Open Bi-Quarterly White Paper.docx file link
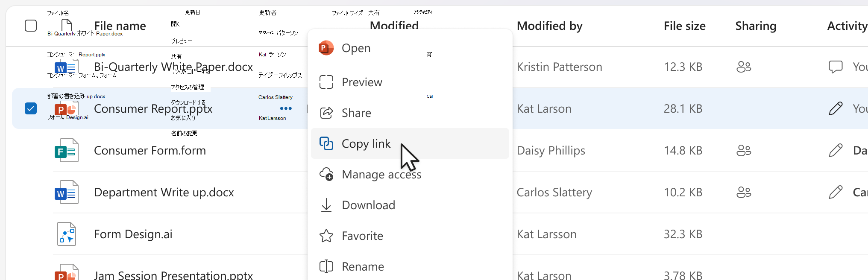Viewport: 868px width, 280px height. point(173,67)
